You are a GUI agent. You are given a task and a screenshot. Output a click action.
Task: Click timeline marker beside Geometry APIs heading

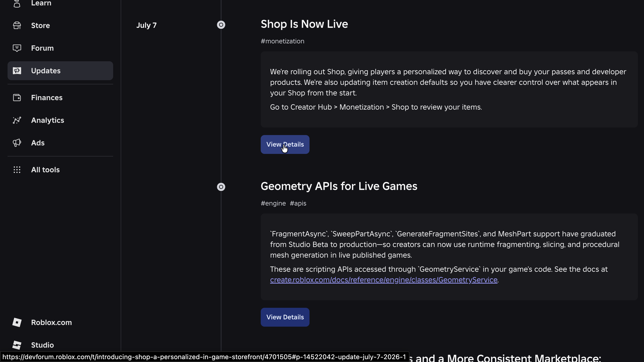point(221,187)
